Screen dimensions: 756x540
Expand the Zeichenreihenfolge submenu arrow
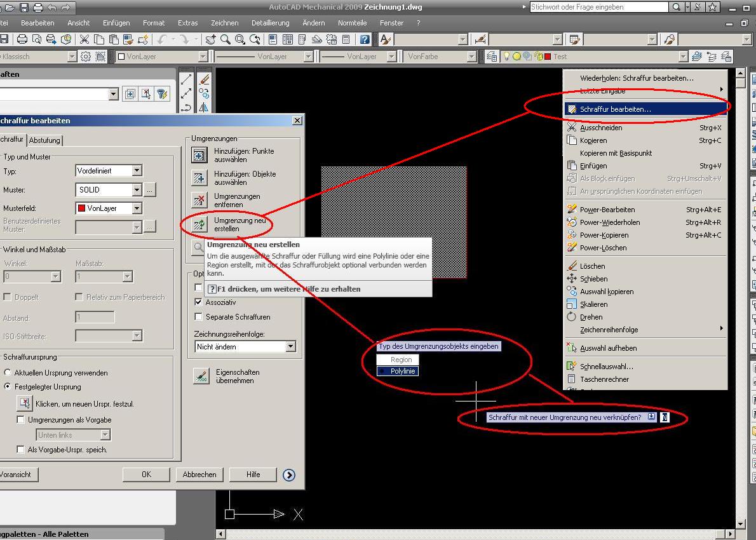[721, 328]
